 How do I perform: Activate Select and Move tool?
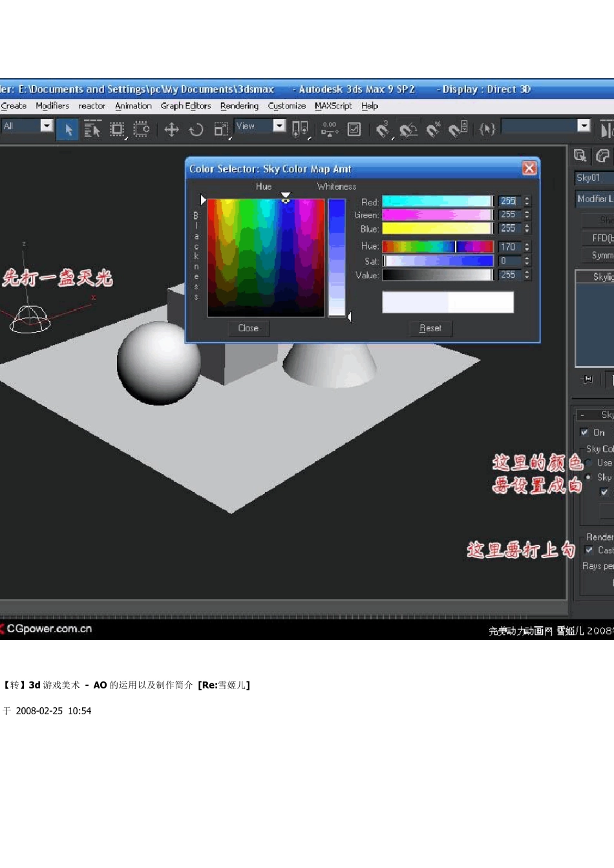(171, 130)
